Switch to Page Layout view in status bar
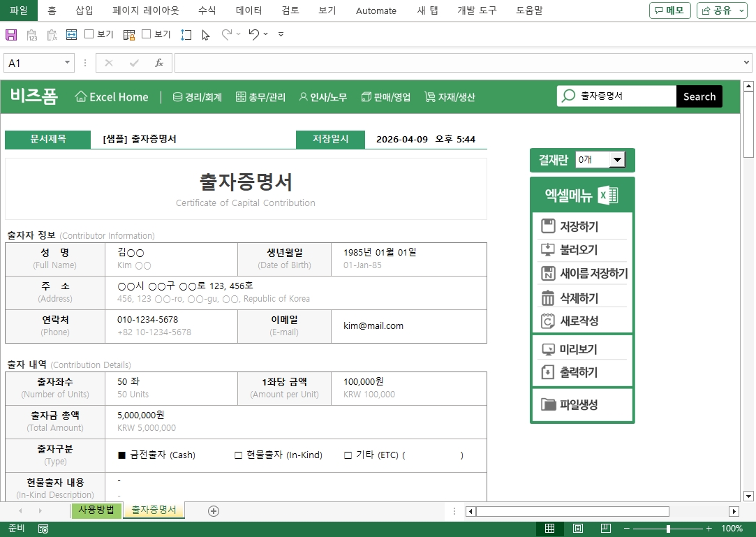The height and width of the screenshot is (537, 756). point(578,529)
